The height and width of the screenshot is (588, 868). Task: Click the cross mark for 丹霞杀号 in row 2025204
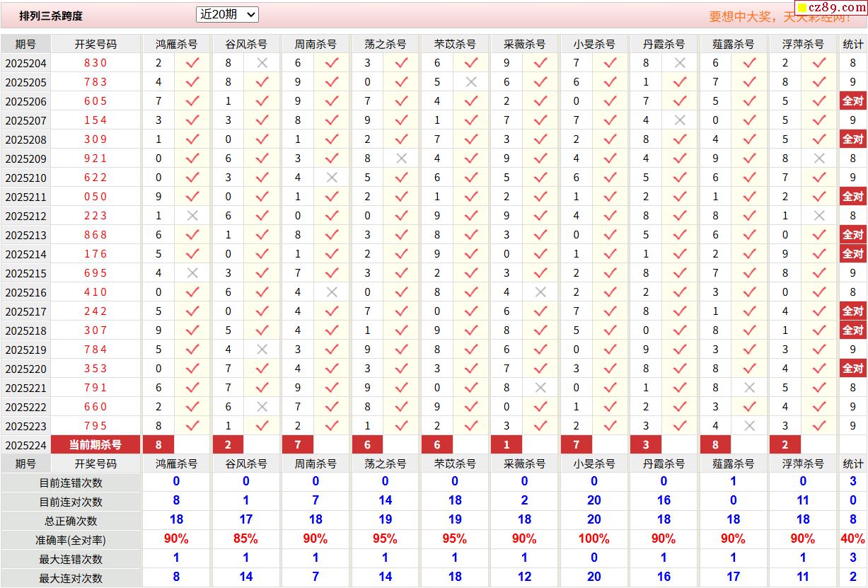coord(680,63)
